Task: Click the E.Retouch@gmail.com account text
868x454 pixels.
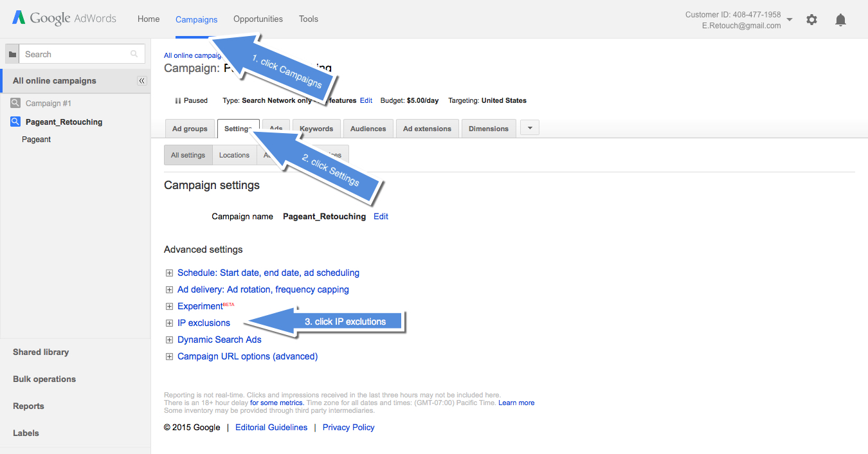Action: (x=742, y=26)
